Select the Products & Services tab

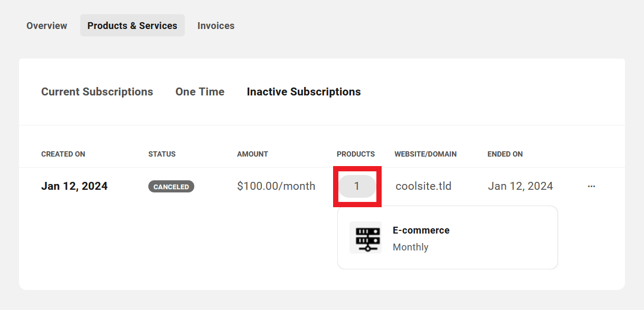(x=132, y=25)
